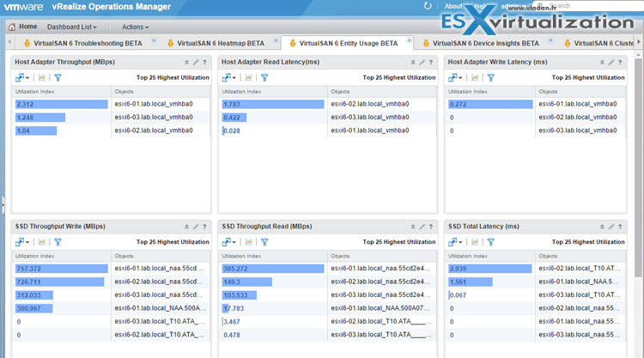Collapse the Host Adapter Throughput widget
The image size is (644, 358).
[186, 63]
